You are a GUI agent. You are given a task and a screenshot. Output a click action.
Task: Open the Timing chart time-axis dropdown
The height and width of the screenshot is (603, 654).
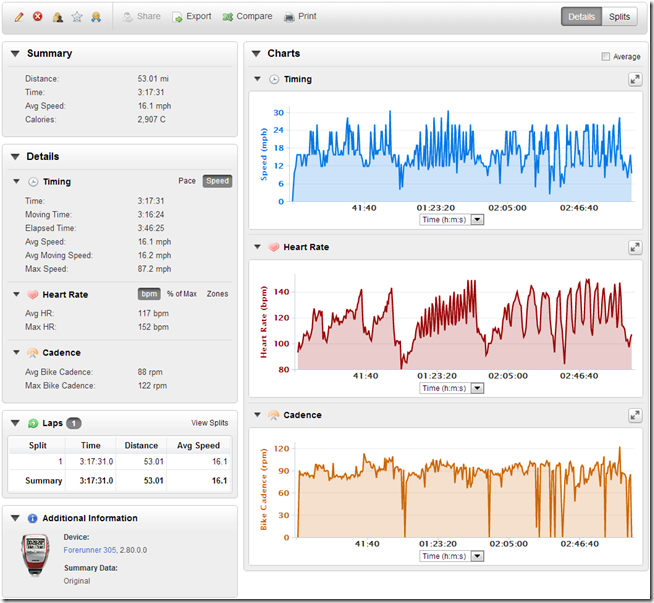tap(476, 220)
